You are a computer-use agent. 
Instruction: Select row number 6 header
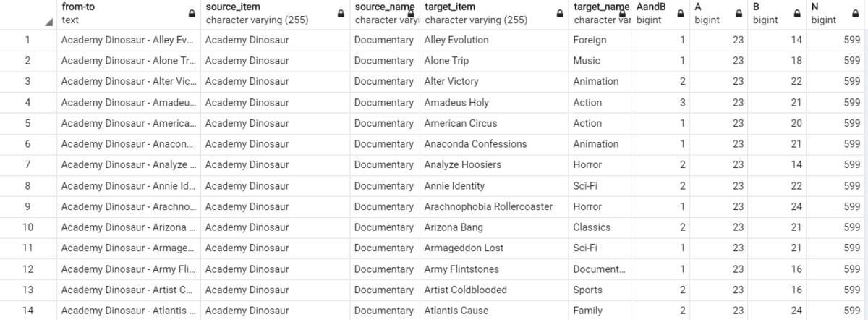coord(28,144)
